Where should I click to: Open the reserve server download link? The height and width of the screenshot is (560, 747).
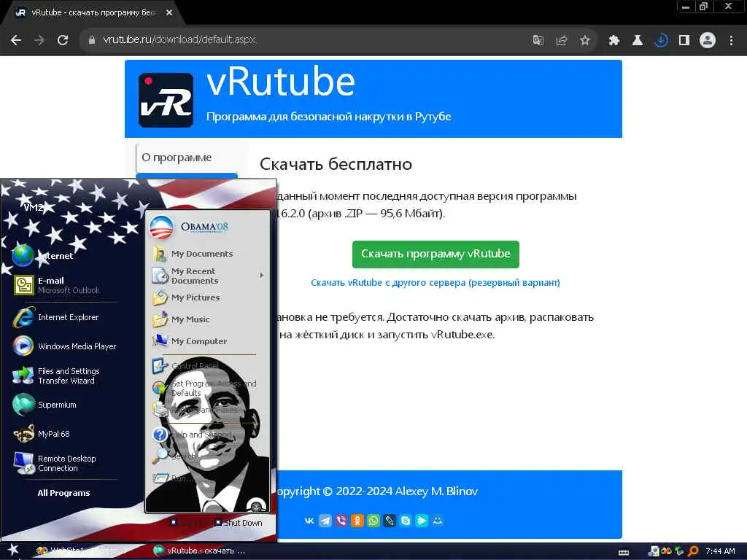[435, 282]
